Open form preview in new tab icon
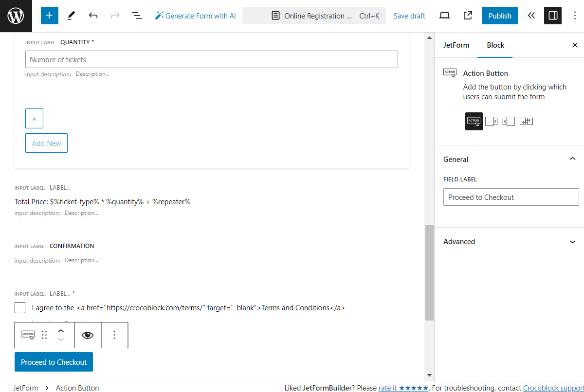The width and height of the screenshot is (584, 392). coord(468,16)
